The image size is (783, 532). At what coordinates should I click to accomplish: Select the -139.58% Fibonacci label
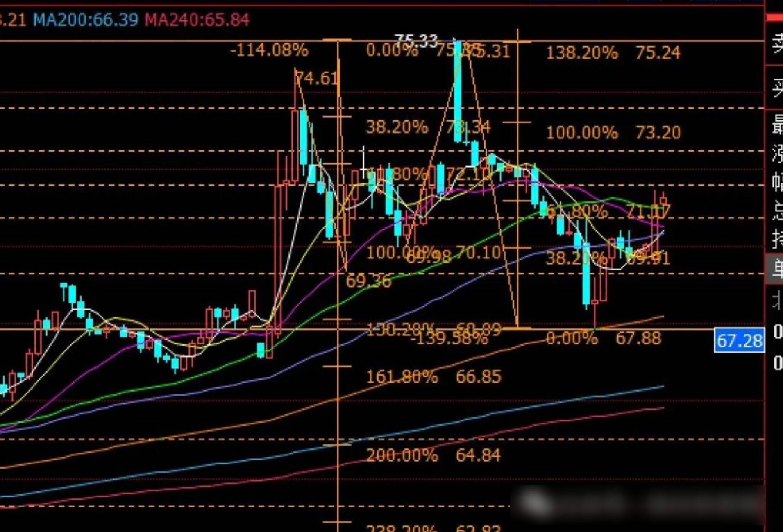449,339
